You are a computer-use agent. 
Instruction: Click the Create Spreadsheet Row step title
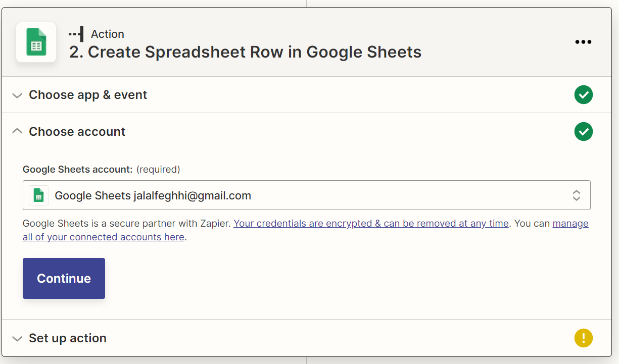tap(245, 52)
